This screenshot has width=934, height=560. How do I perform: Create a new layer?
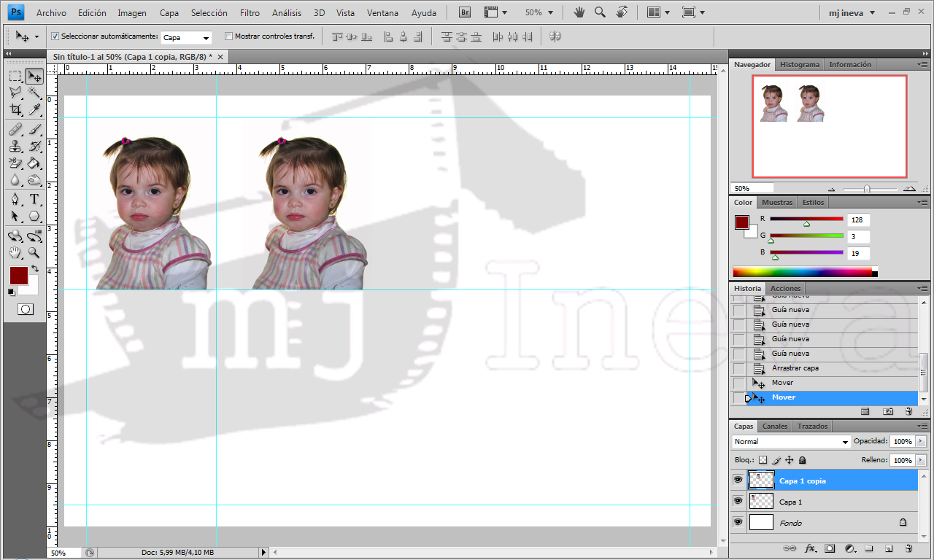point(889,548)
